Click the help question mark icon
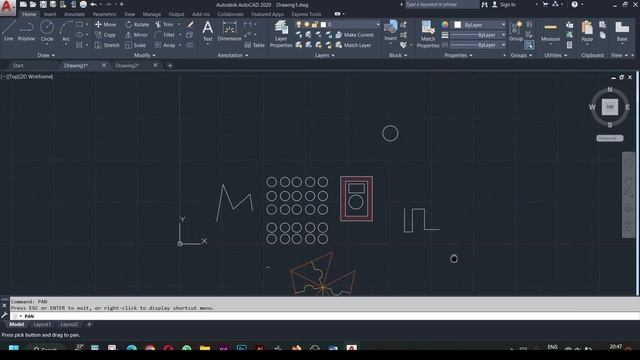 [x=574, y=4]
